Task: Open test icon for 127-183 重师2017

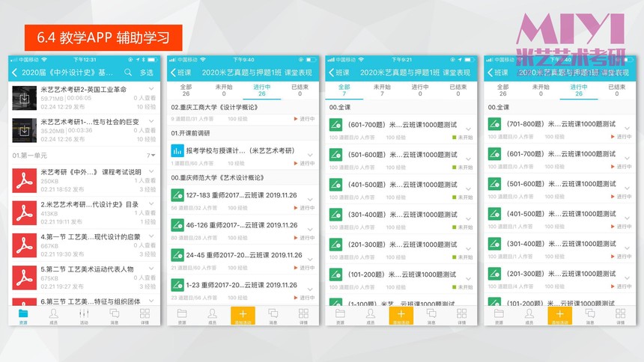Action: point(177,195)
